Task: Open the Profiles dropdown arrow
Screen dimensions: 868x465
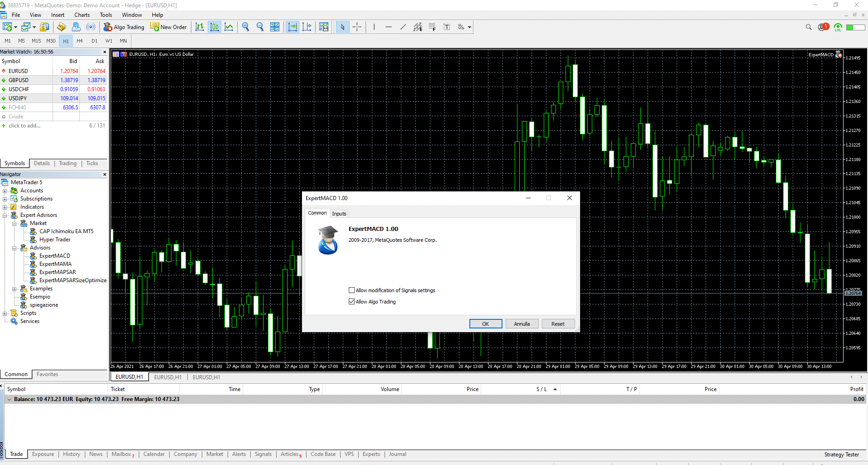Action: (x=34, y=27)
